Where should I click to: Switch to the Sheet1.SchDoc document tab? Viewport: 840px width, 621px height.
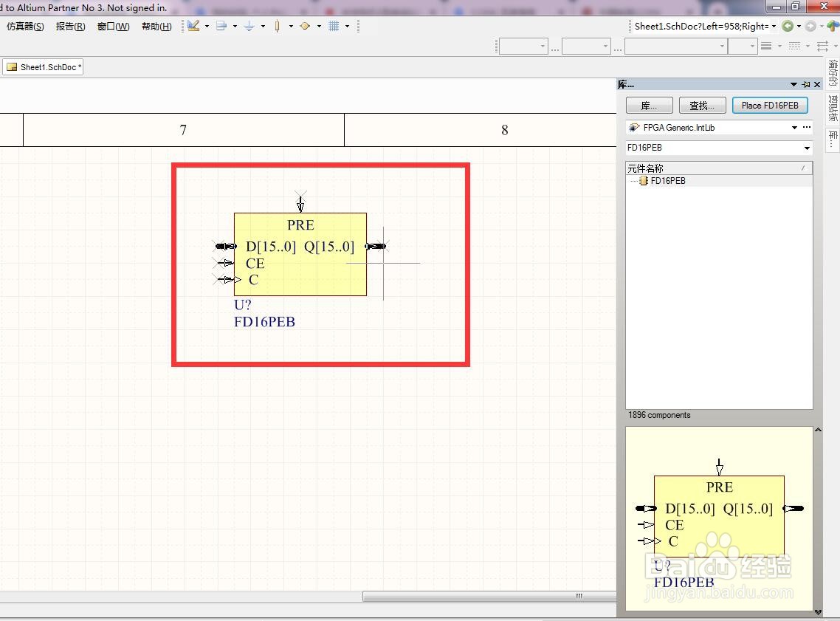pyautogui.click(x=43, y=67)
